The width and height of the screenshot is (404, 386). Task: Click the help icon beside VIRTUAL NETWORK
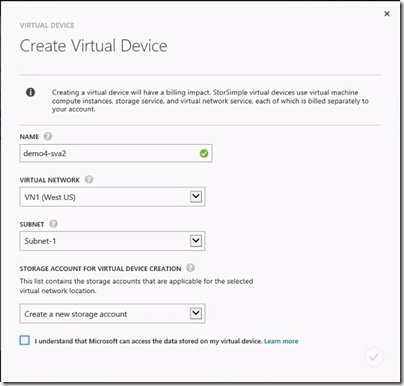(x=89, y=180)
